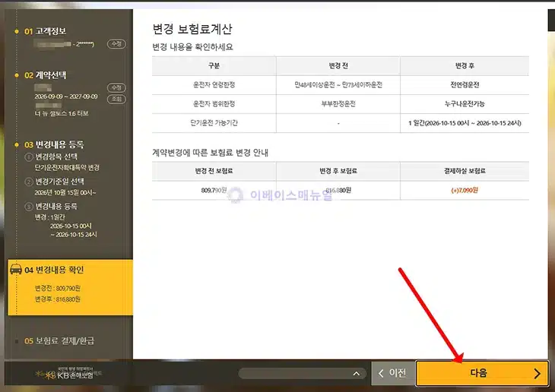This screenshot has width=555, height=392.
Task: Open step 03 변경내용 등록
Action: [x=54, y=144]
